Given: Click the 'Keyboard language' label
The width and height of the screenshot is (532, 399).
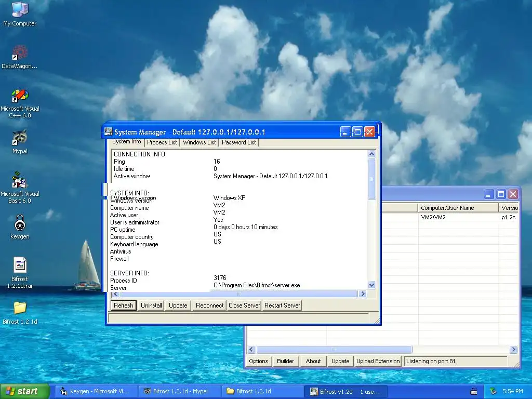Looking at the screenshot, I should (134, 244).
